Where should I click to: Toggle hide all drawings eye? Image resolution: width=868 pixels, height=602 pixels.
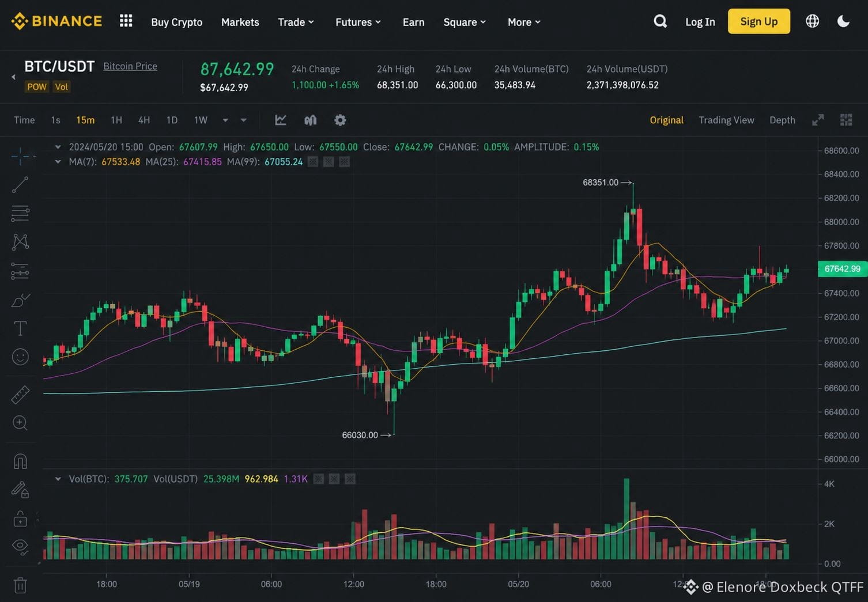point(20,547)
